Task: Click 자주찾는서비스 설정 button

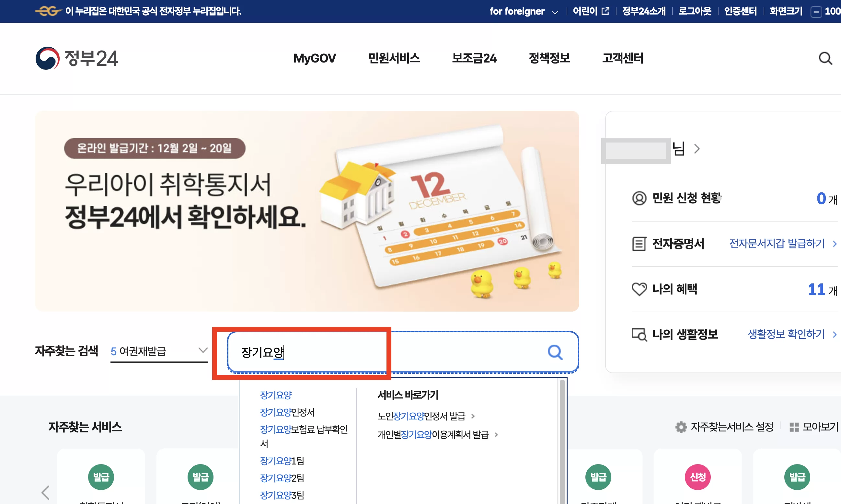Action: 724,427
